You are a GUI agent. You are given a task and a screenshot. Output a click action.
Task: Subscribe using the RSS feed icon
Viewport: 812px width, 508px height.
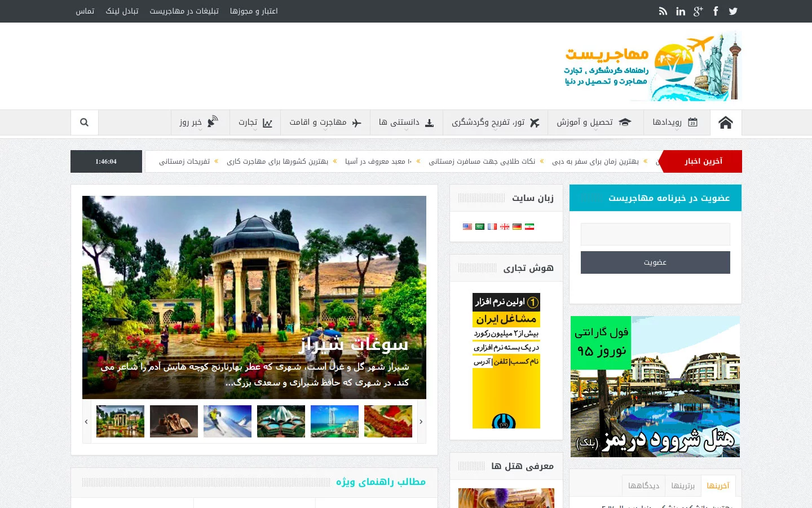click(663, 11)
